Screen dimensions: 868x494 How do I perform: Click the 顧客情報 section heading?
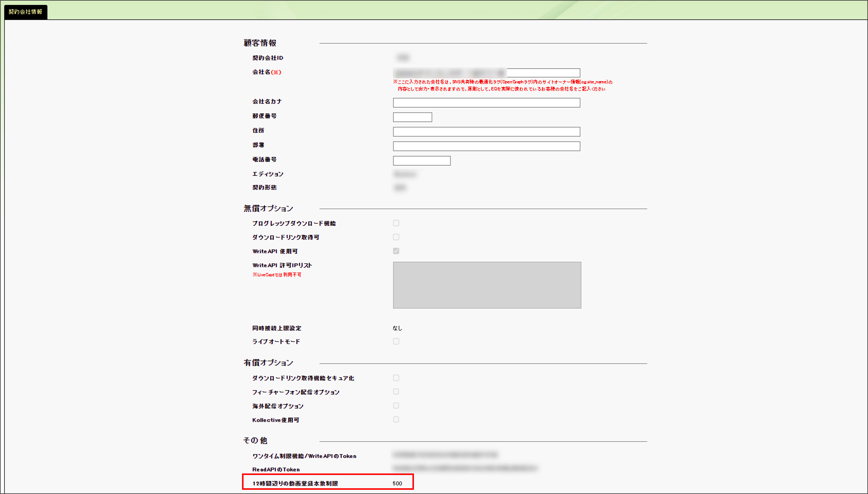pos(260,43)
